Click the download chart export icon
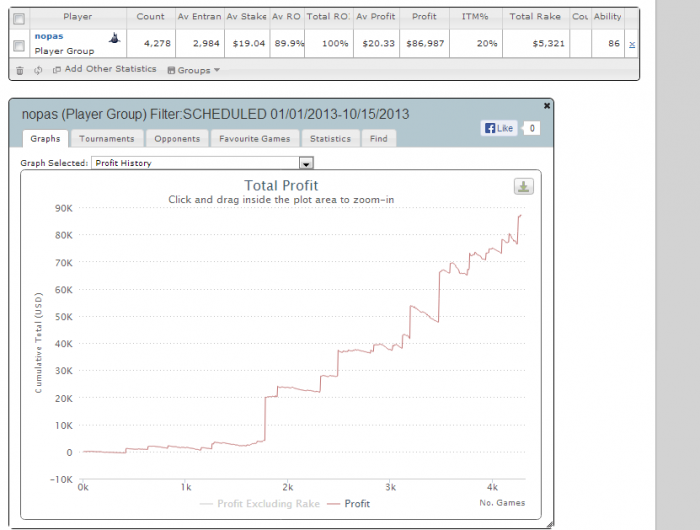This screenshot has height=530, width=700. coord(524,186)
